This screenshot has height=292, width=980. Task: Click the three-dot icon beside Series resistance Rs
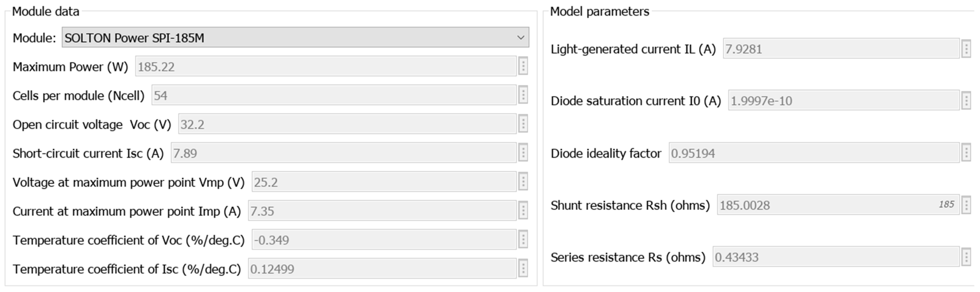[966, 257]
